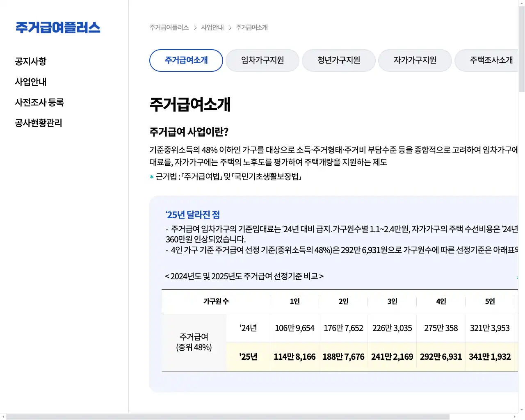Click 주거급여플러스 in the breadcrumb trail
The image size is (525, 420).
(169, 27)
